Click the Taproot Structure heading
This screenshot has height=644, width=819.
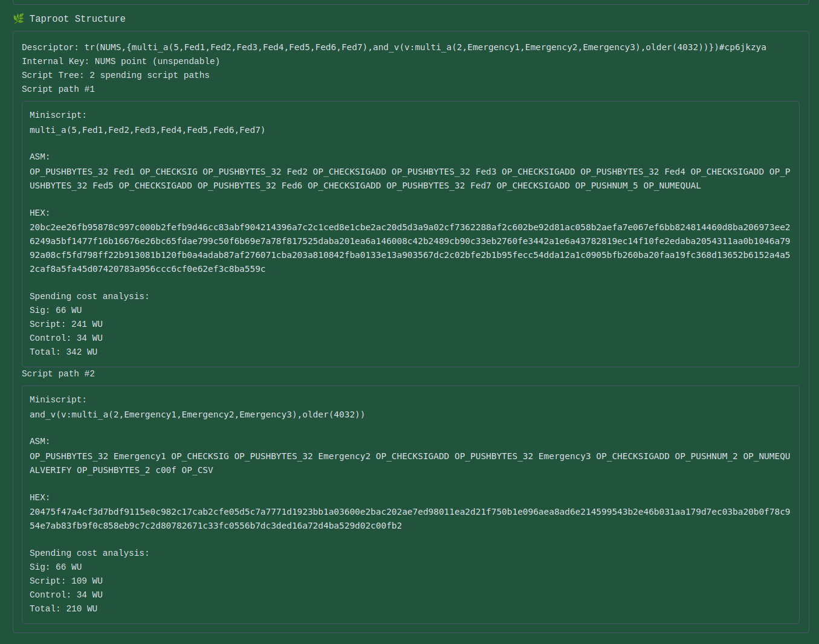click(x=77, y=19)
